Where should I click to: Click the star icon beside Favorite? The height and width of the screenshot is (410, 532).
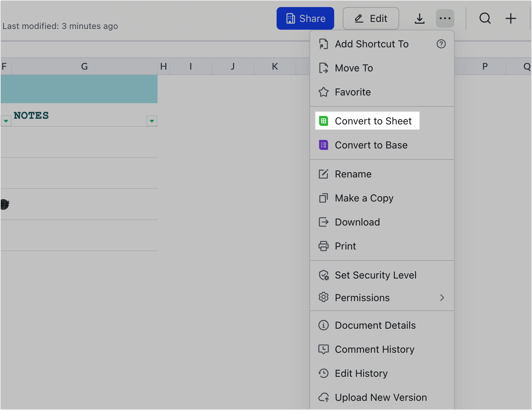[324, 92]
